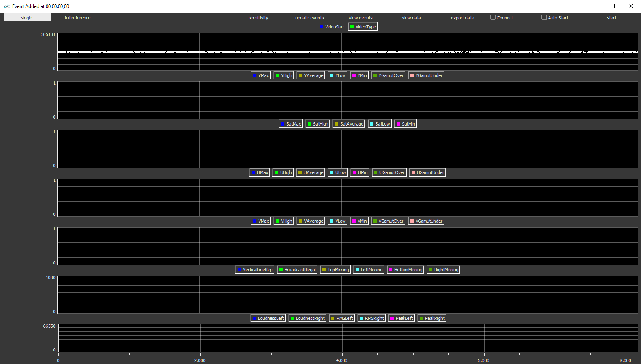Close the Event Added window

pos(631,6)
